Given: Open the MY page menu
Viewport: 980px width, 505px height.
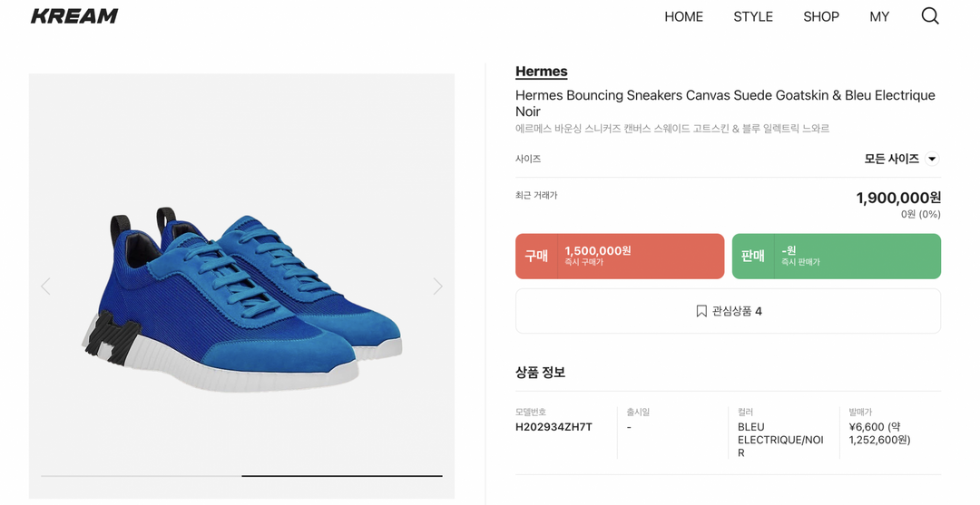Looking at the screenshot, I should click(879, 16).
